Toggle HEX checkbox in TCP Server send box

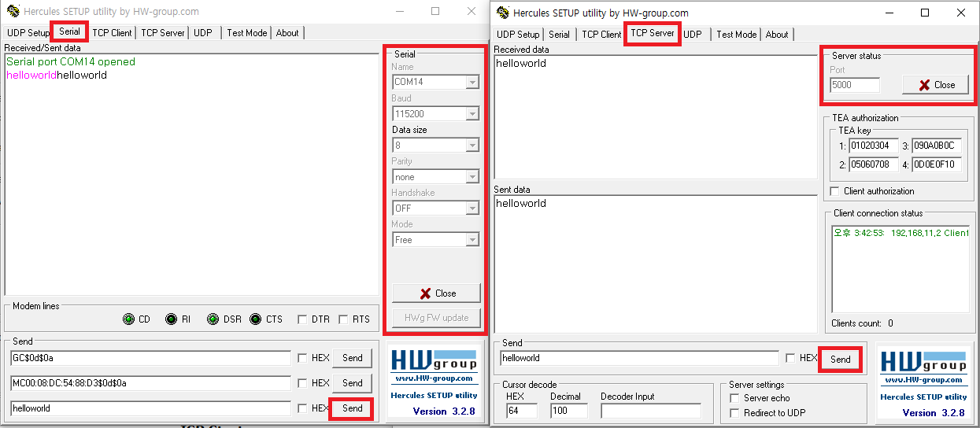pyautogui.click(x=790, y=358)
